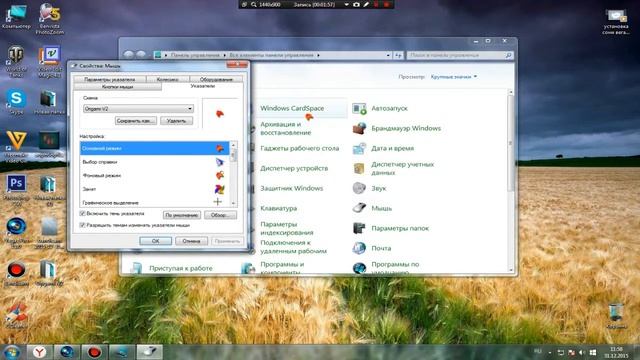Open the Просмотр Крупные значки dropdown
This screenshot has width=640, height=360.
(x=453, y=77)
